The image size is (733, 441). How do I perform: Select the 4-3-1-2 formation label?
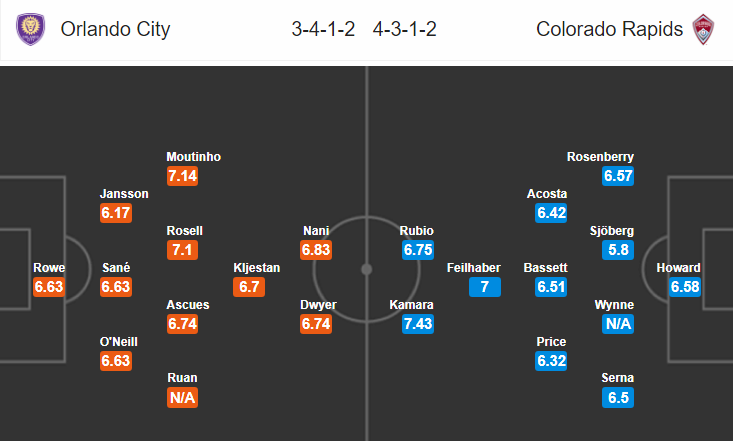(x=404, y=29)
